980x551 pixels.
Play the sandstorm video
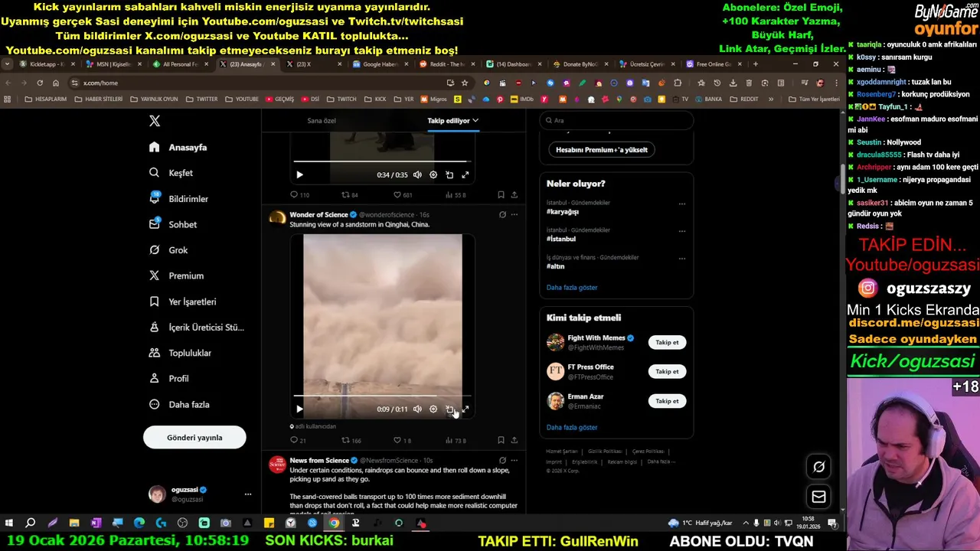(299, 409)
